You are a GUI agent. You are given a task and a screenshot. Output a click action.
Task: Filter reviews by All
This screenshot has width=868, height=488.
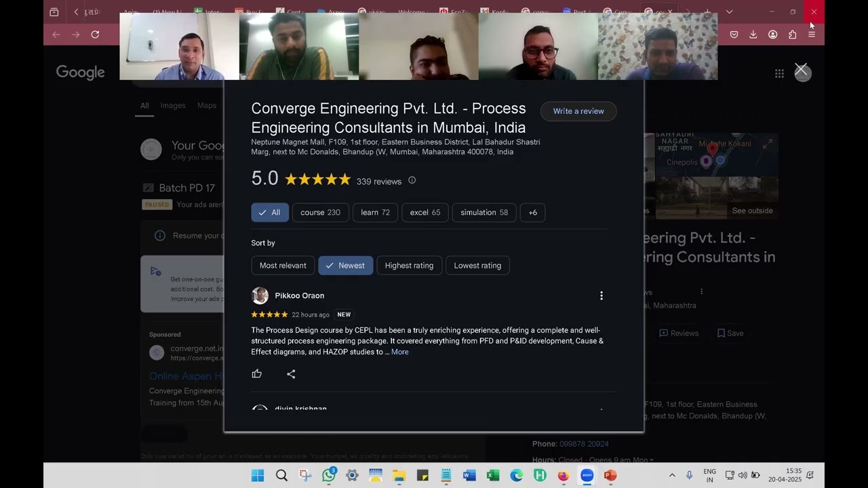pos(270,212)
